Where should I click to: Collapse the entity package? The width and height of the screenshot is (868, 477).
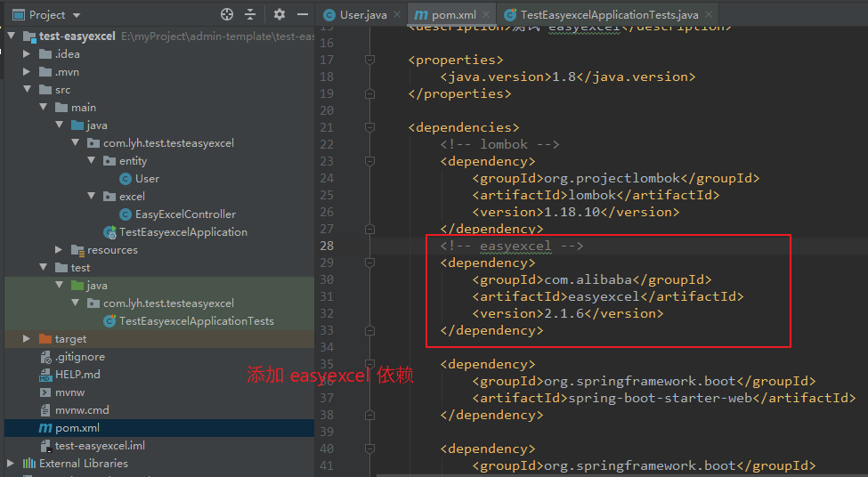click(92, 160)
